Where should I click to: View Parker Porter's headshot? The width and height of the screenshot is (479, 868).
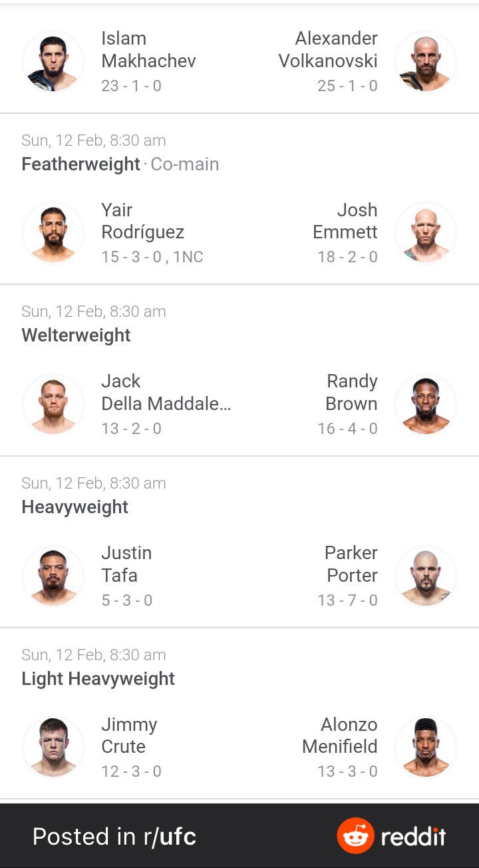426,576
